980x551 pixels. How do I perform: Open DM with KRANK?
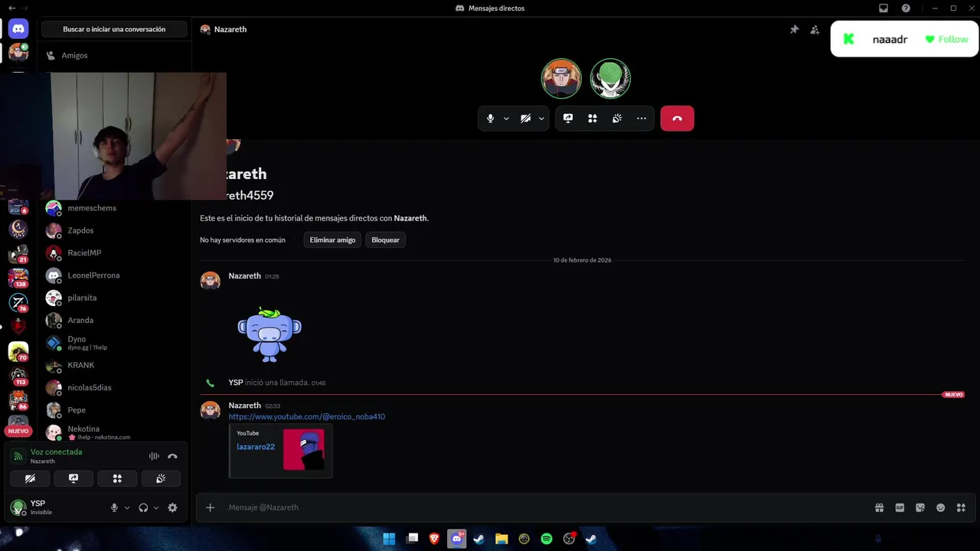point(114,365)
